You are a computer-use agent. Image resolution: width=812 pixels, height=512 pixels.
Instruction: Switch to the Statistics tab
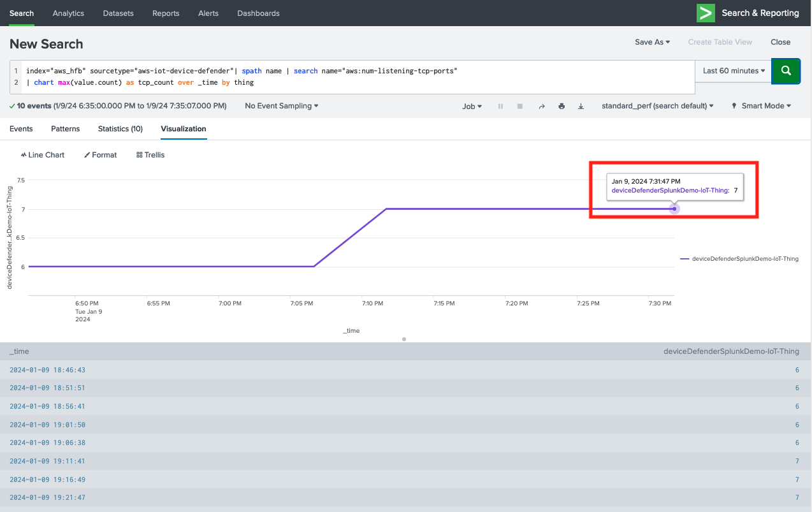click(120, 129)
